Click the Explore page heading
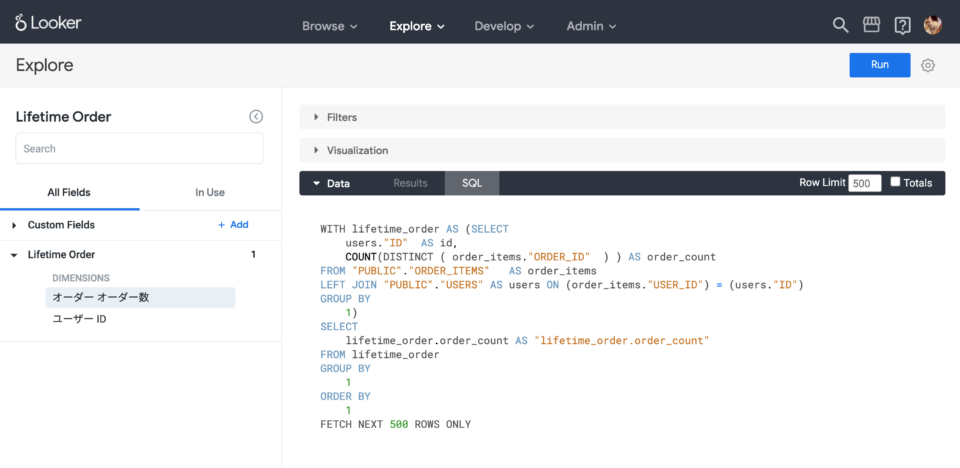The image size is (960, 468). (45, 66)
